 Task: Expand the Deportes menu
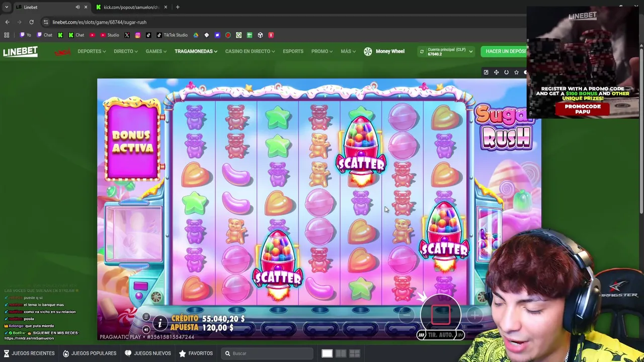click(x=92, y=51)
